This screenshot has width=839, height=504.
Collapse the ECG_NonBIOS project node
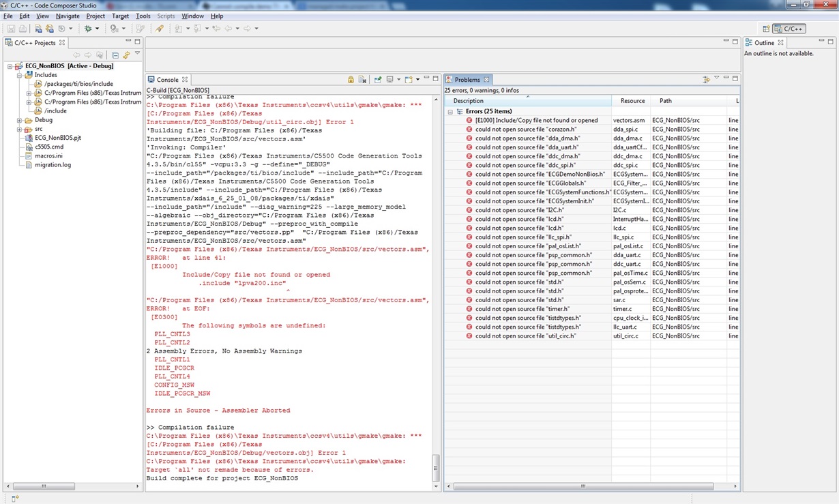click(x=10, y=66)
